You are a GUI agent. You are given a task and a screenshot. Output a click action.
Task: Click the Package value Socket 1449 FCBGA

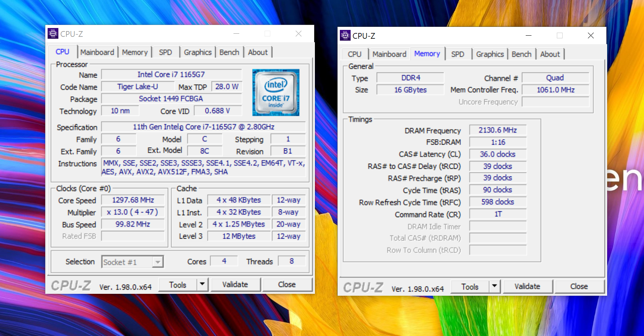point(171,99)
